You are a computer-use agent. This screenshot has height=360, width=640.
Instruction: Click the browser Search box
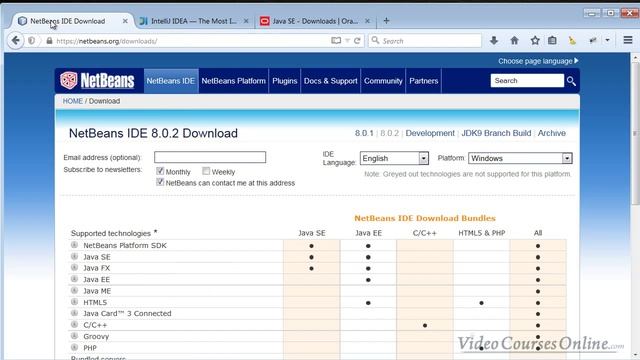pyautogui.click(x=425, y=41)
